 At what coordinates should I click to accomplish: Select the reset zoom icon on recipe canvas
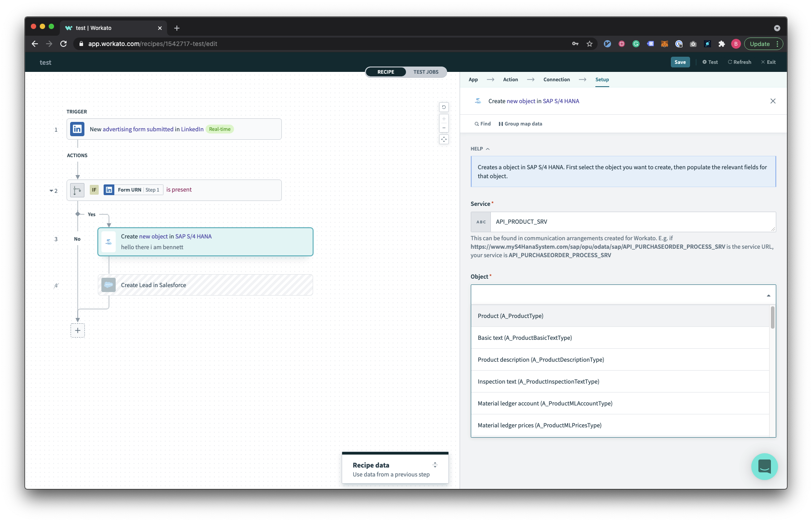443,107
